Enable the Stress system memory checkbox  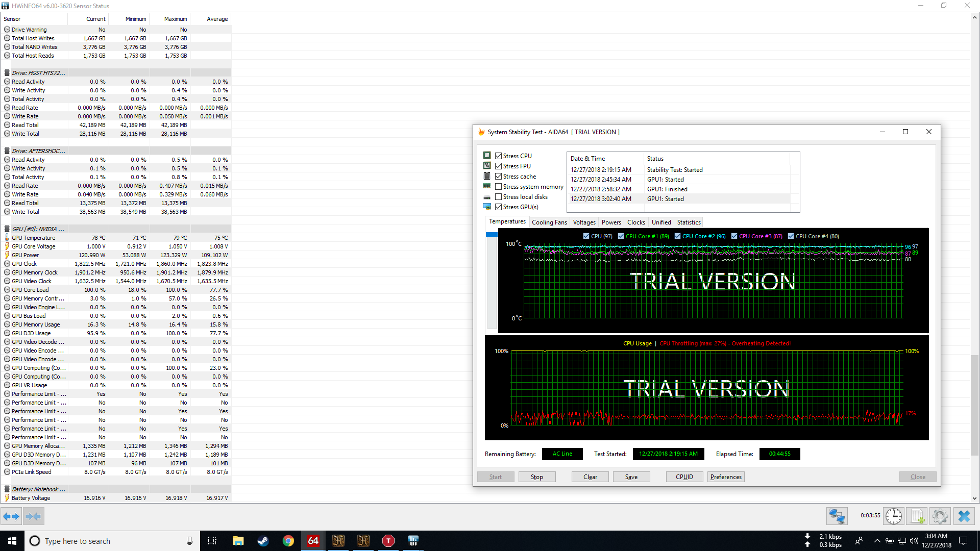(x=498, y=187)
